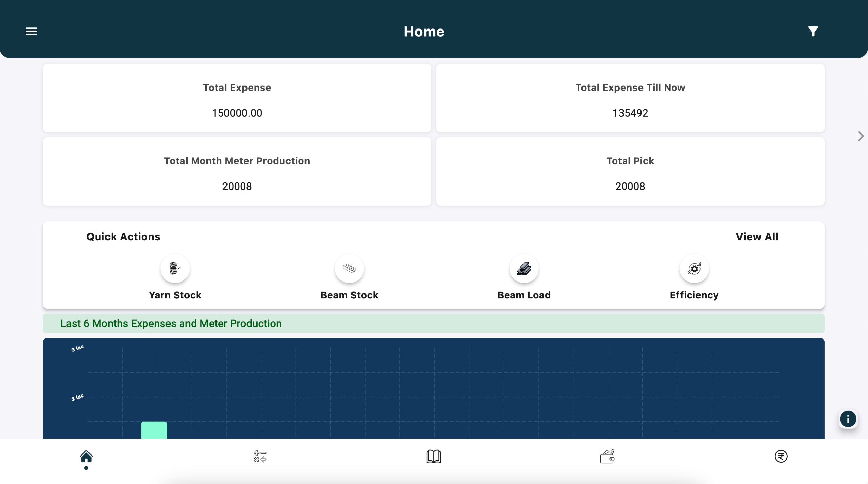This screenshot has width=868, height=484.
Task: Click the filter funnel icon
Action: click(x=813, y=31)
